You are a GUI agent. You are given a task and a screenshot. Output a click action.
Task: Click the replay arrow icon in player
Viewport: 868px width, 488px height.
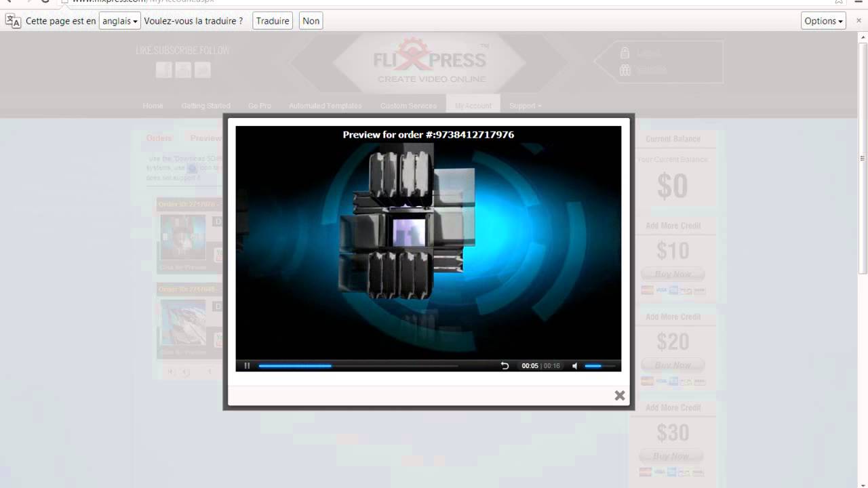[505, 366]
